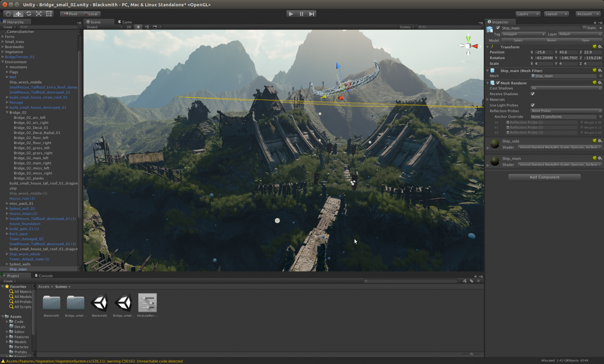Lock the Project panel
The height and width of the screenshot is (364, 604).
pos(475,276)
